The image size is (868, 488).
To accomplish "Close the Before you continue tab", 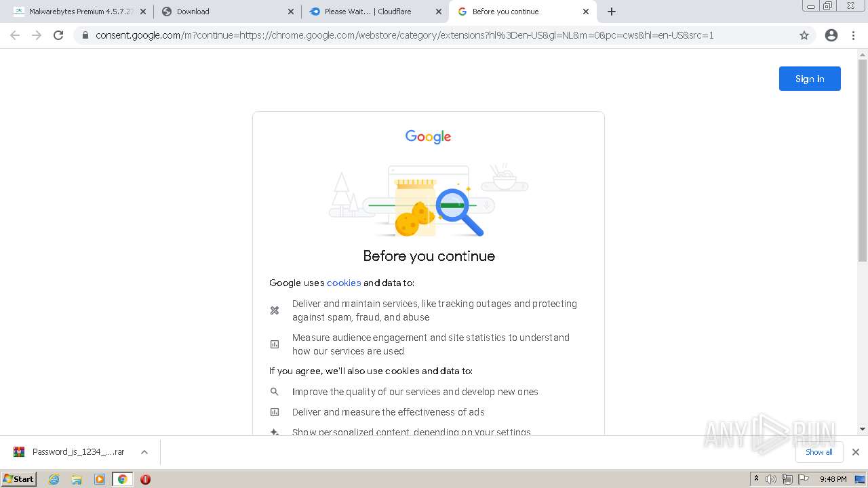I will click(x=586, y=12).
